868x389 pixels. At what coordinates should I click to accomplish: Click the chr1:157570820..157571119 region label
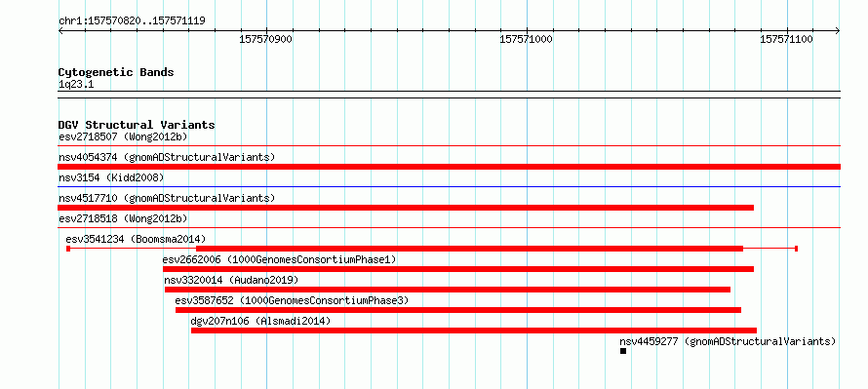tap(132, 21)
